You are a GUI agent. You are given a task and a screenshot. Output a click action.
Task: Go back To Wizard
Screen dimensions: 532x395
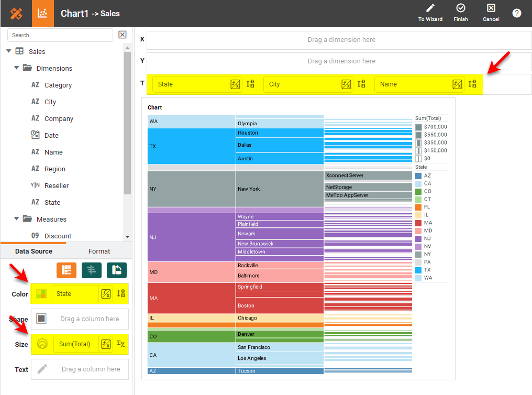point(430,13)
